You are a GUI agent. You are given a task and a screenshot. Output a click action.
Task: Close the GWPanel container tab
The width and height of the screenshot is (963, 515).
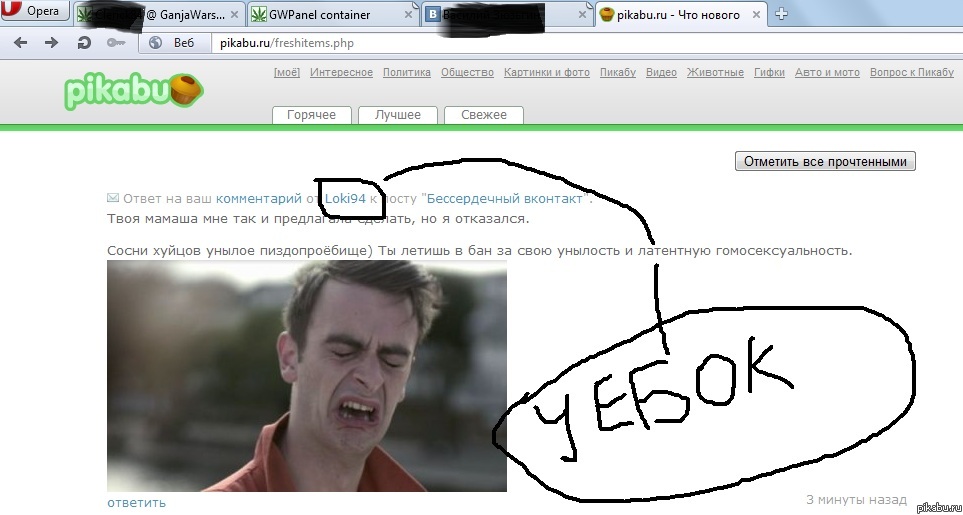(408, 15)
